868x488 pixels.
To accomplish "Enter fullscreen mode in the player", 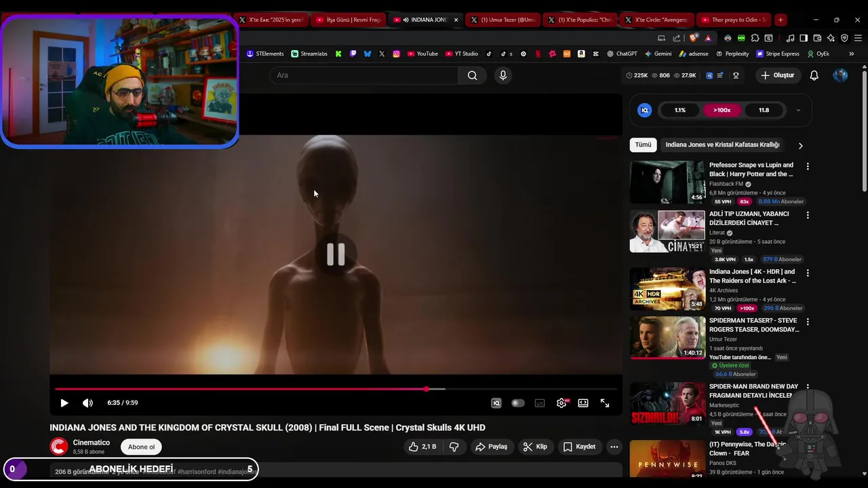I will pos(605,403).
